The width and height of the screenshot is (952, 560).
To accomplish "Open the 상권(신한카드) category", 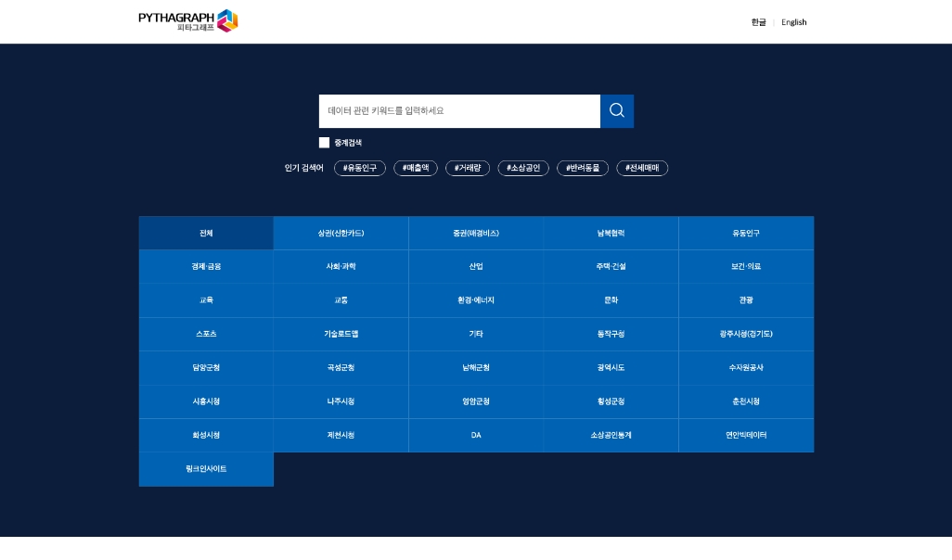I will coord(341,233).
